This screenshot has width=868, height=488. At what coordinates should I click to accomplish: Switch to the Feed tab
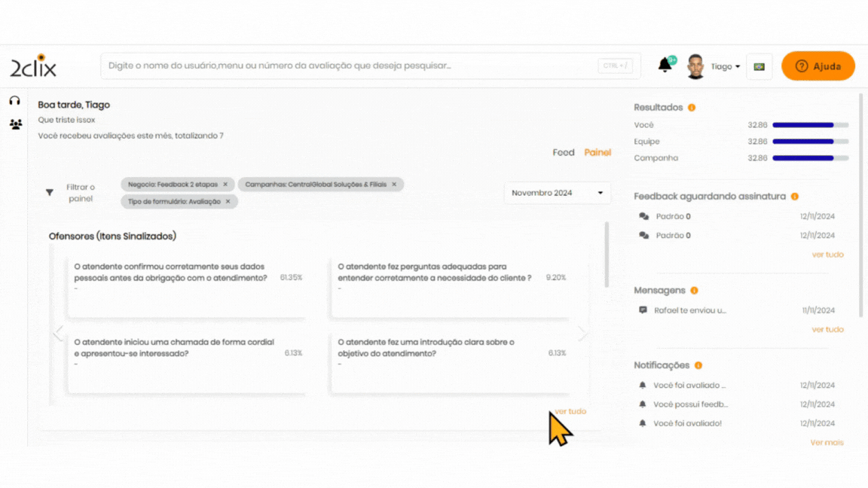(563, 153)
